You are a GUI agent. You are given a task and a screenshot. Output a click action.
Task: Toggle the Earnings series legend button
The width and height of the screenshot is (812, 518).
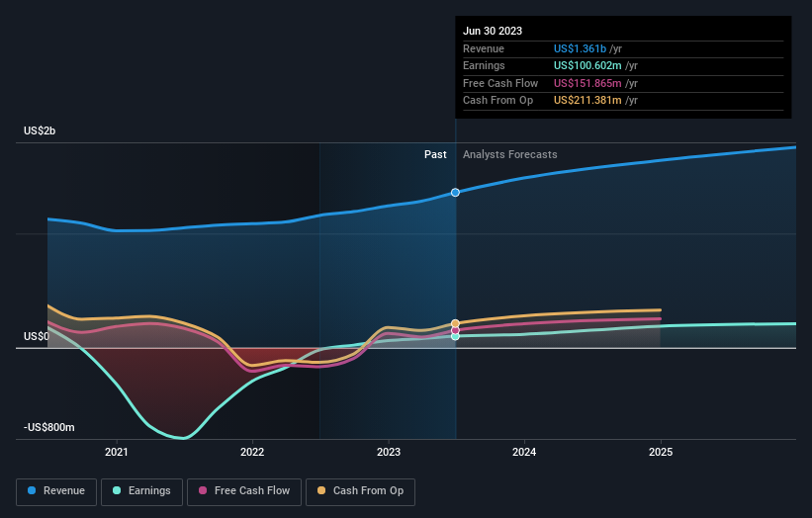141,491
